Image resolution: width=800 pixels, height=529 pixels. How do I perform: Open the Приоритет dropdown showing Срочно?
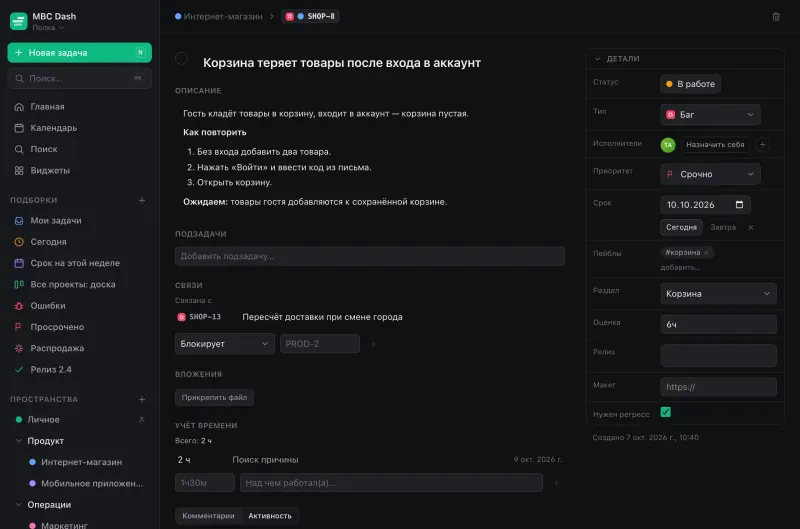710,174
